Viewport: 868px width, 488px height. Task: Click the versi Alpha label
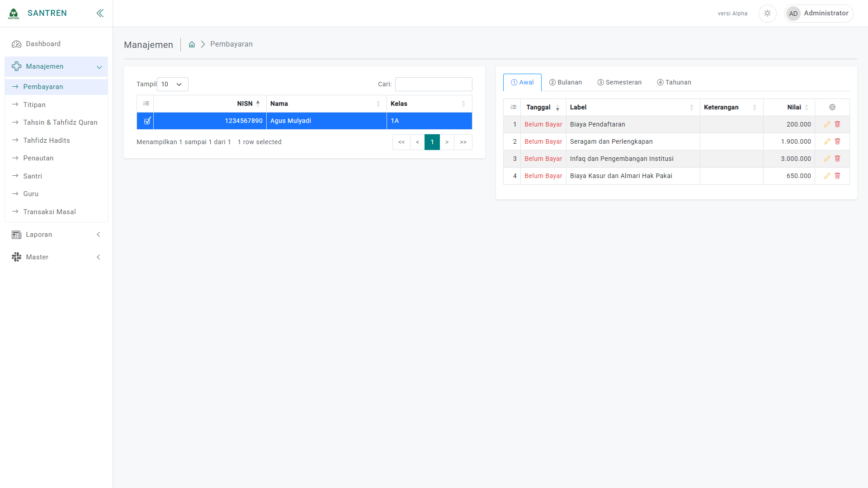coord(732,14)
